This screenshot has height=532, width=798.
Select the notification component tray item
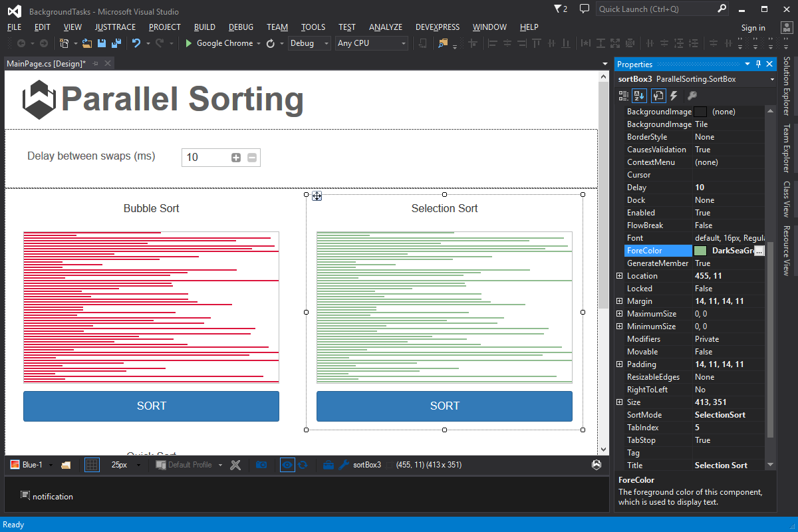(47, 496)
